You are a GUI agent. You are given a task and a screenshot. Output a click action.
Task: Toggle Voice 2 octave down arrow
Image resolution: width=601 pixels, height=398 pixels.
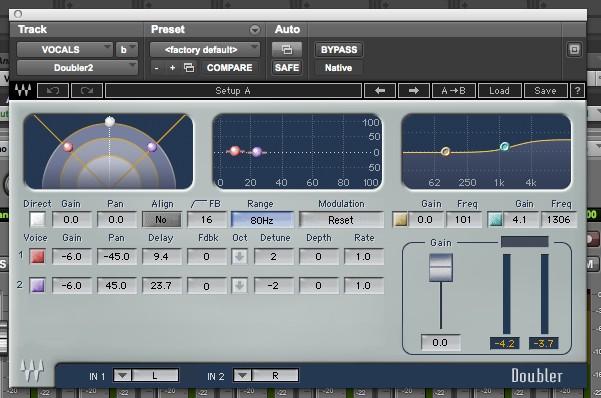tap(240, 286)
